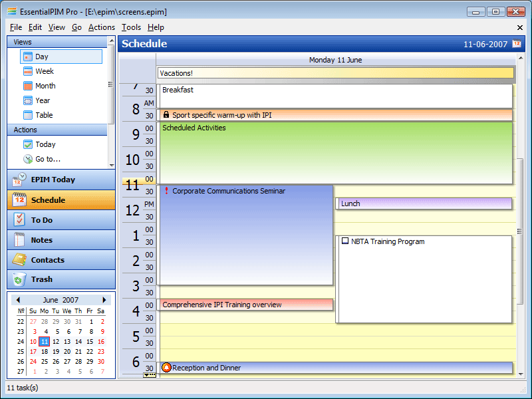Select the Week view icon
The height and width of the screenshot is (399, 532).
[28, 71]
